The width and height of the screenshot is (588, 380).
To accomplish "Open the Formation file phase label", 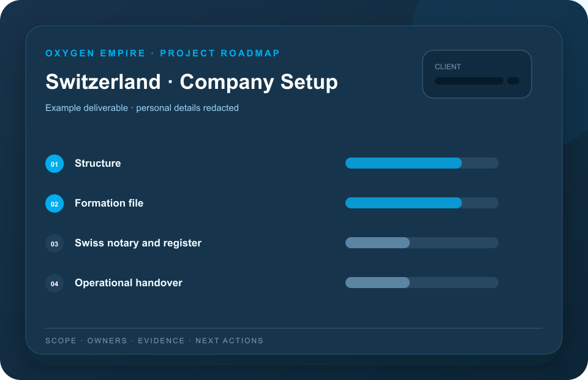I will 109,203.
